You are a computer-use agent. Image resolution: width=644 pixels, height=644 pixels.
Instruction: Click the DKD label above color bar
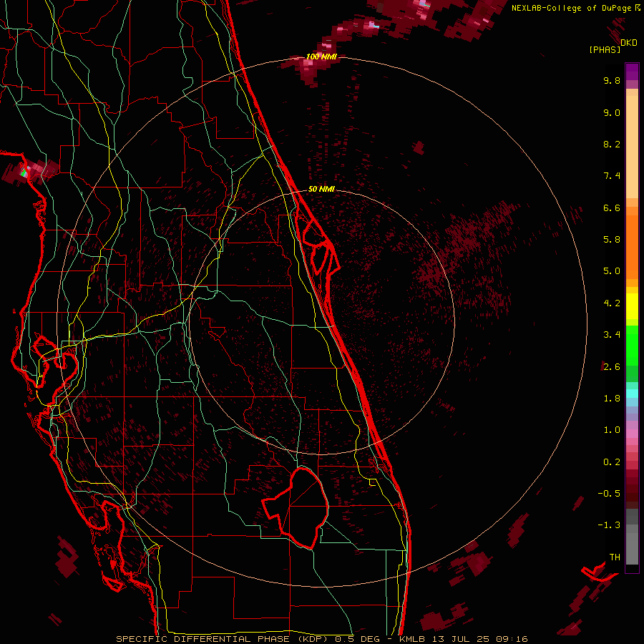[x=629, y=43]
